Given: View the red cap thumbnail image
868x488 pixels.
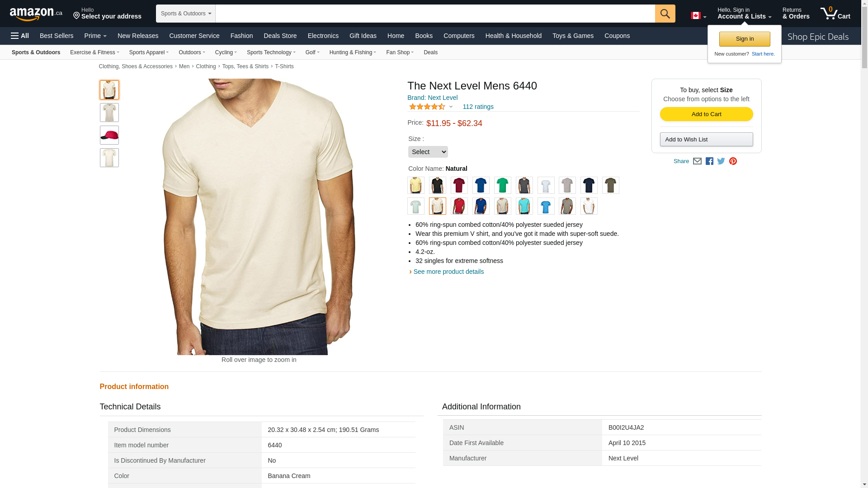Looking at the screenshot, I should click(x=109, y=135).
